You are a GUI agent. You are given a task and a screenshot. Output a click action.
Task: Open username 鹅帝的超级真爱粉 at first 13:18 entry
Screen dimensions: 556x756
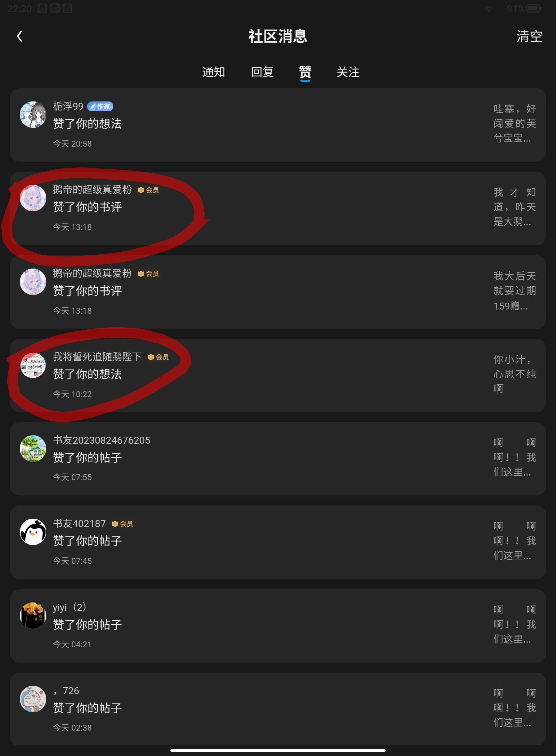pyautogui.click(x=92, y=189)
